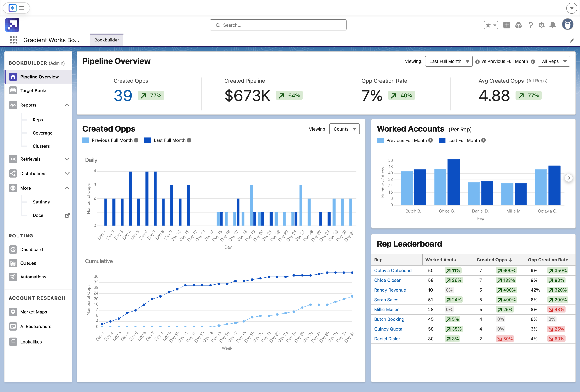Expand the Retrievals sidebar section
Image resolution: width=580 pixels, height=392 pixels.
point(67,159)
